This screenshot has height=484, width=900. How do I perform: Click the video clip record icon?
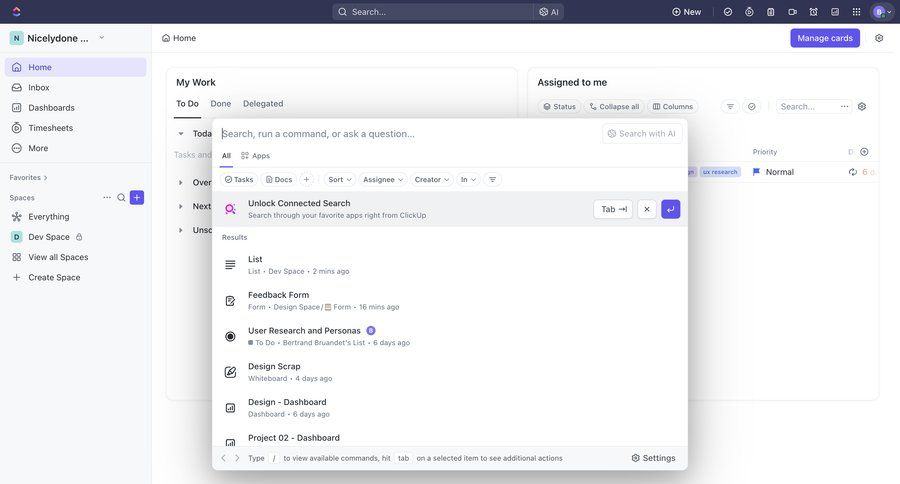coord(792,11)
